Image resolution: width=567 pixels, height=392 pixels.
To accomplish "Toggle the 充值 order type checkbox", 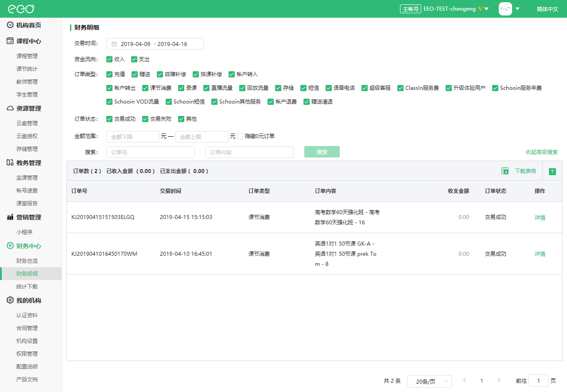I will (109, 74).
